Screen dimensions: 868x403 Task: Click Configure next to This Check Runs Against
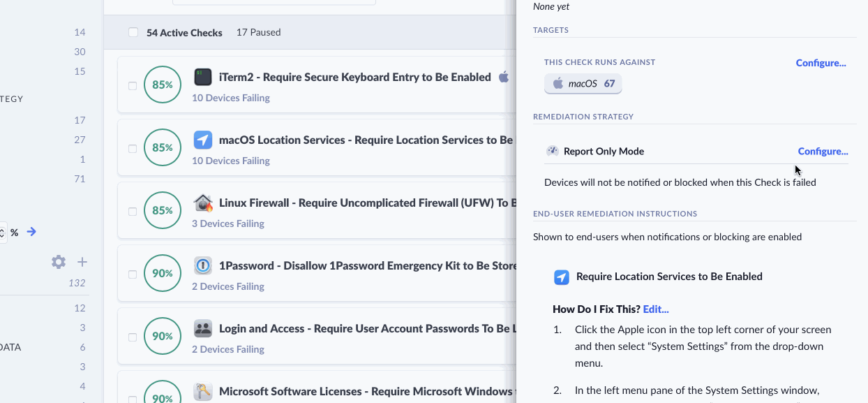pyautogui.click(x=821, y=63)
